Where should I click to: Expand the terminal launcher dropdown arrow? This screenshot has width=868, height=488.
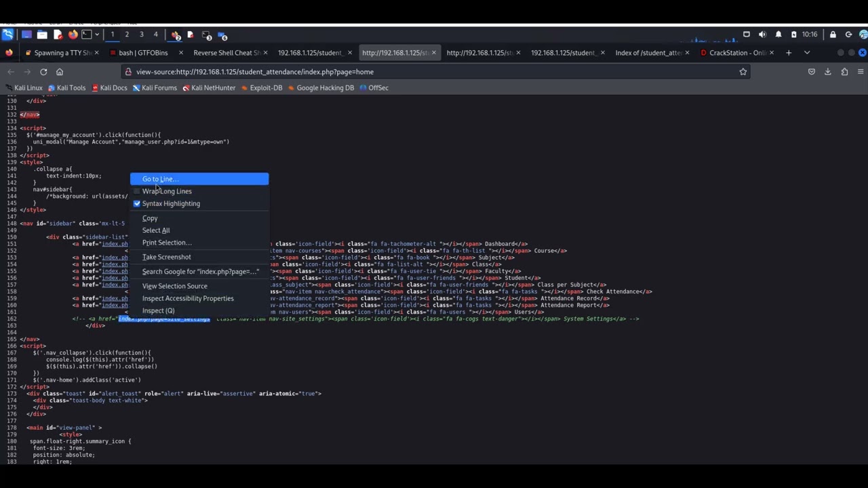point(97,35)
